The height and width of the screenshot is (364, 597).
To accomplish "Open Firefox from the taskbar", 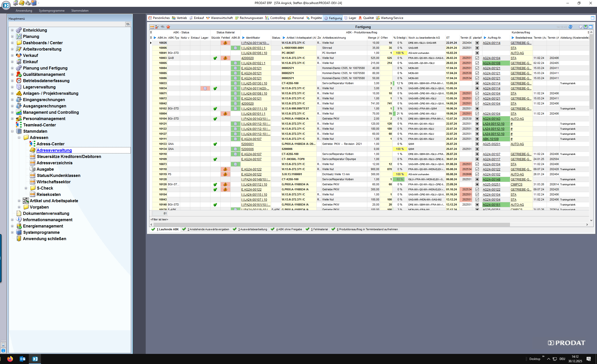I will point(10,359).
